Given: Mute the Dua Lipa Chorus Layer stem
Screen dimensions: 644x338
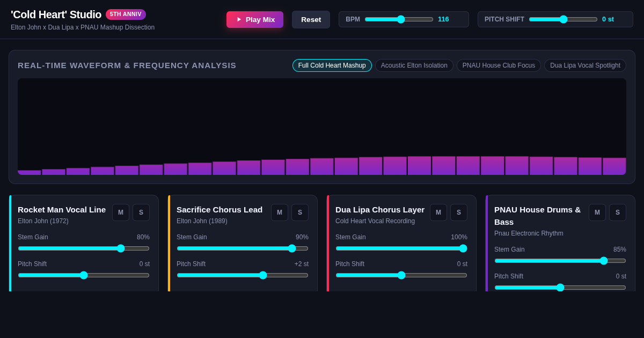Looking at the screenshot, I should click(438, 212).
